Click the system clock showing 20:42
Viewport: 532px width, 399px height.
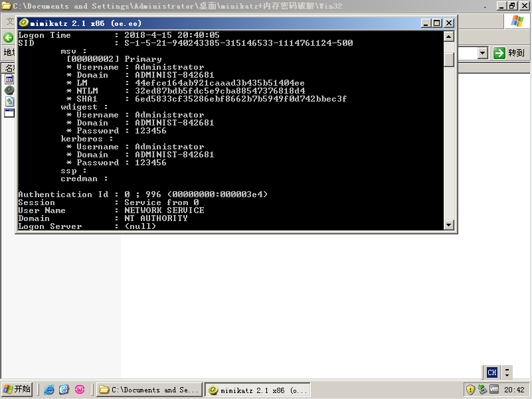514,390
